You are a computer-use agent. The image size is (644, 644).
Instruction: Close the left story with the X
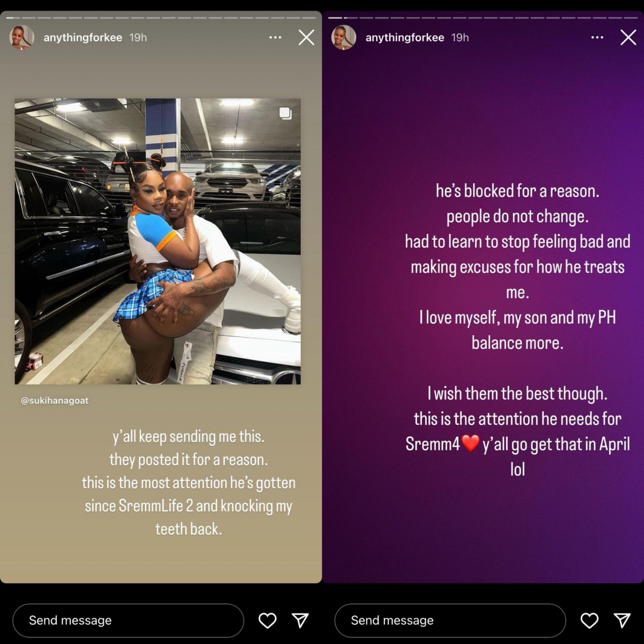coord(306,37)
